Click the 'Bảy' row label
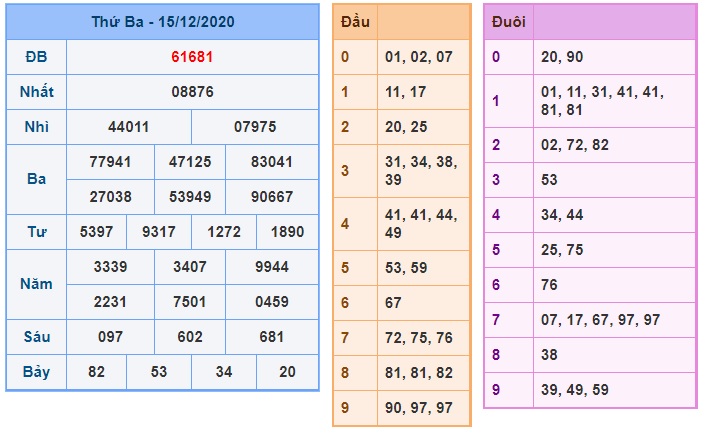Image resolution: width=706 pixels, height=434 pixels. (x=36, y=372)
